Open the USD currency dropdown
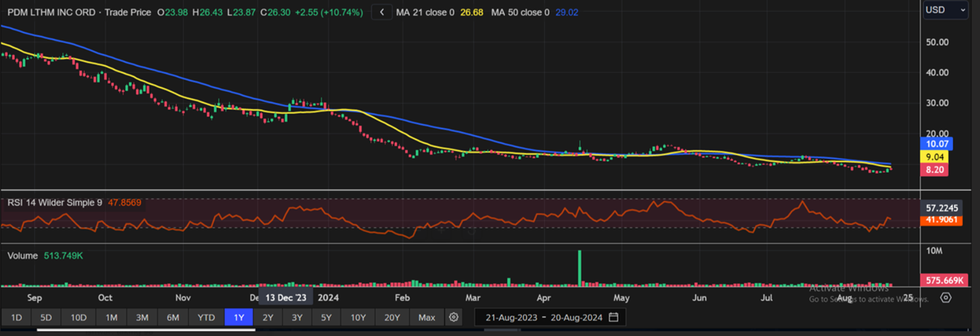The width and height of the screenshot is (980, 336). pyautogui.click(x=945, y=10)
